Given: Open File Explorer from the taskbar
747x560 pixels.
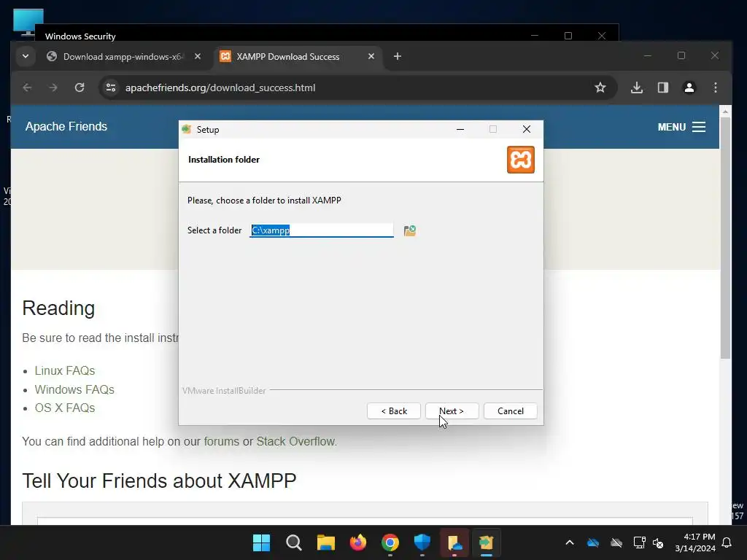Looking at the screenshot, I should [x=326, y=542].
